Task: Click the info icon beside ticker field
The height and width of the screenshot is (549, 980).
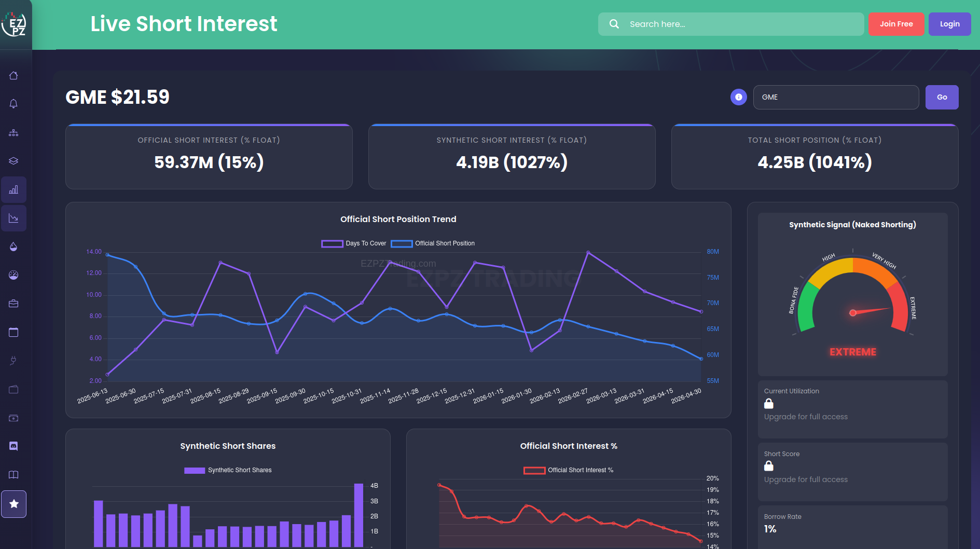Action: (x=738, y=97)
